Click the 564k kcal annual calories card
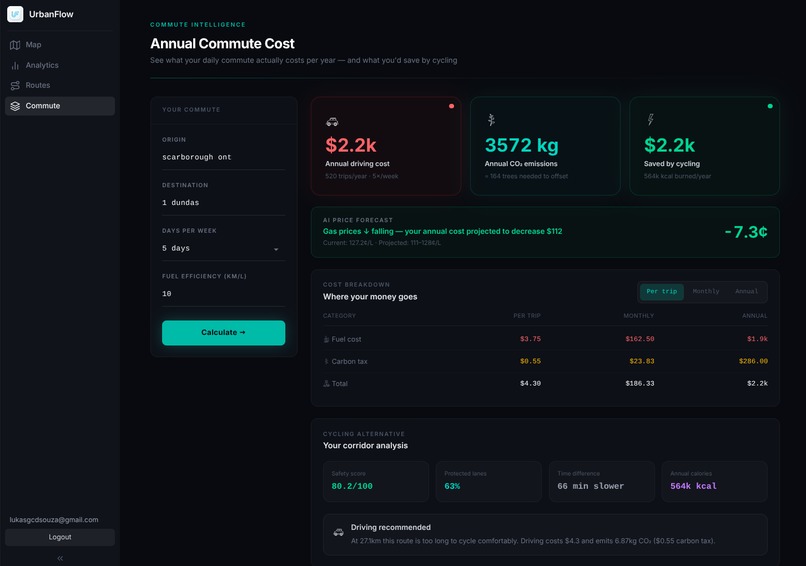The height and width of the screenshot is (566, 806). point(714,481)
